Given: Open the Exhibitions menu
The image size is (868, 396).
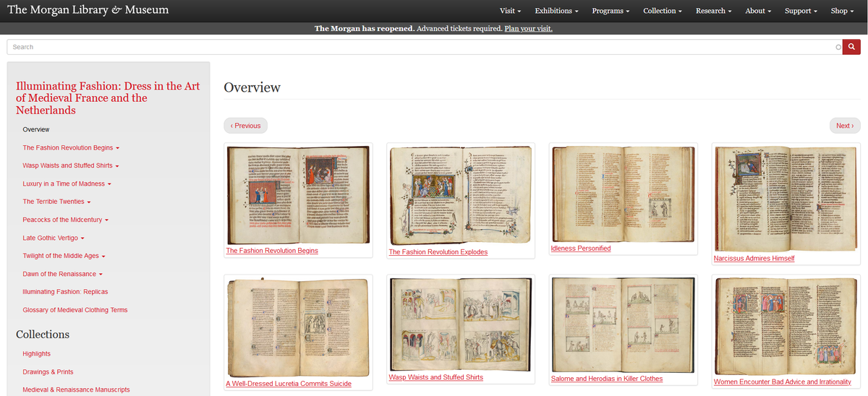Looking at the screenshot, I should [x=557, y=11].
